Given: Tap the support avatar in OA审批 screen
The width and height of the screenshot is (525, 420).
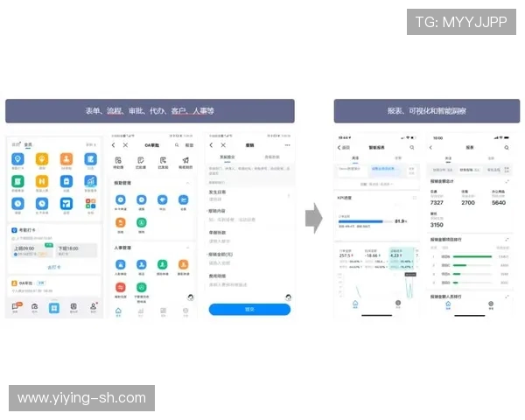Looking at the screenshot, I should pyautogui.click(x=191, y=297).
